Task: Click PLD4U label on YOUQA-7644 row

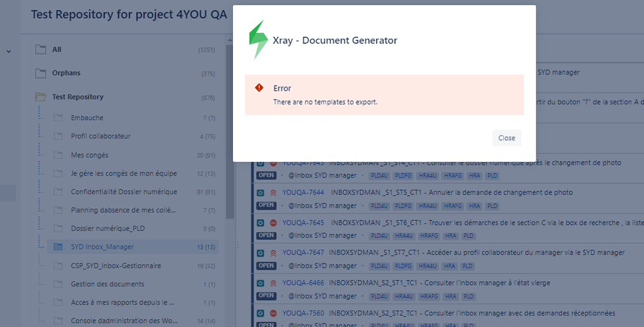Action: pos(379,206)
